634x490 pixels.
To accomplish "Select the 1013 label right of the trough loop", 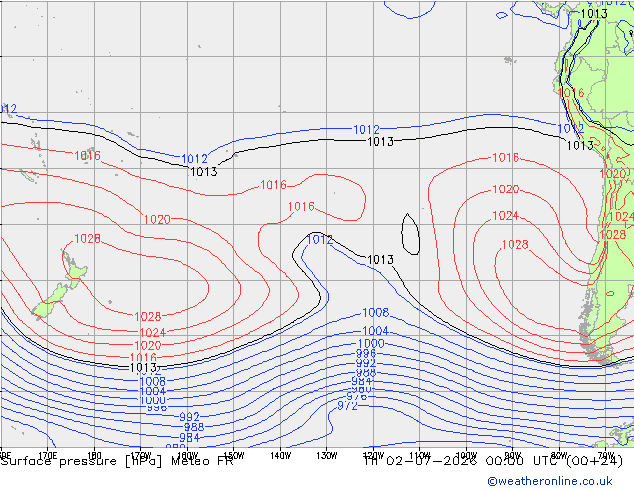I will [x=380, y=260].
